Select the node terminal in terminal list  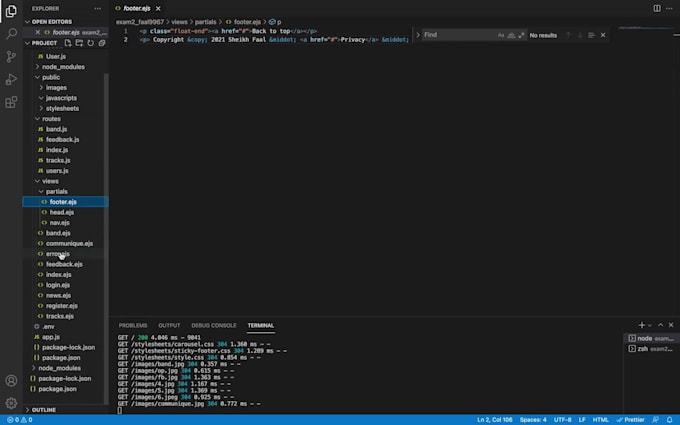[651, 338]
